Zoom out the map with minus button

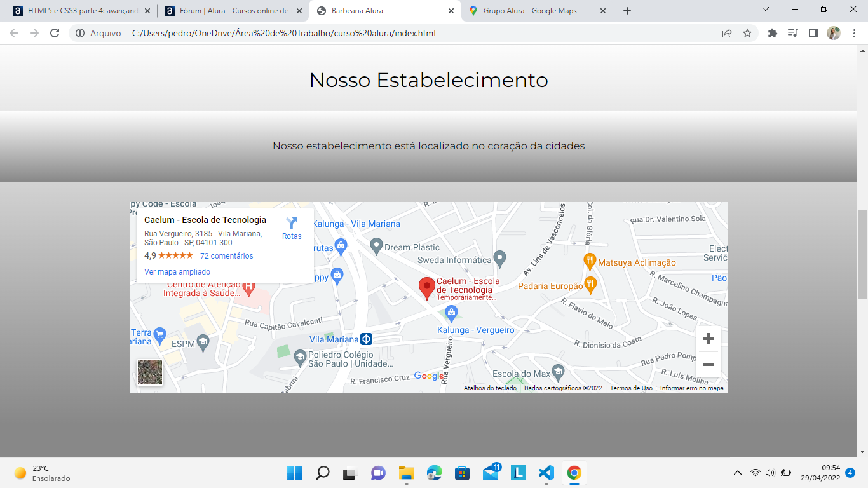pos(709,365)
